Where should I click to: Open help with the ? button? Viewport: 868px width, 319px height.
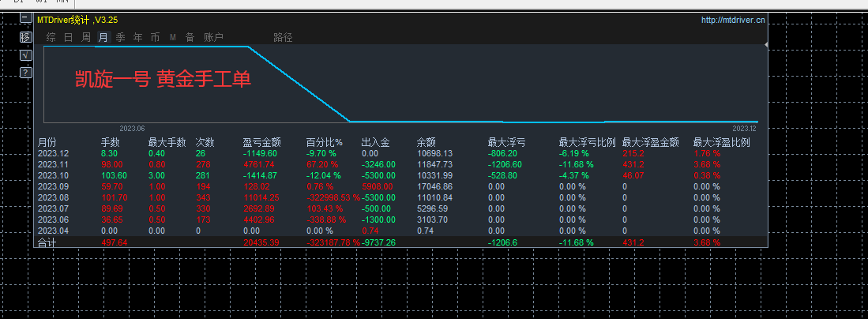point(25,73)
